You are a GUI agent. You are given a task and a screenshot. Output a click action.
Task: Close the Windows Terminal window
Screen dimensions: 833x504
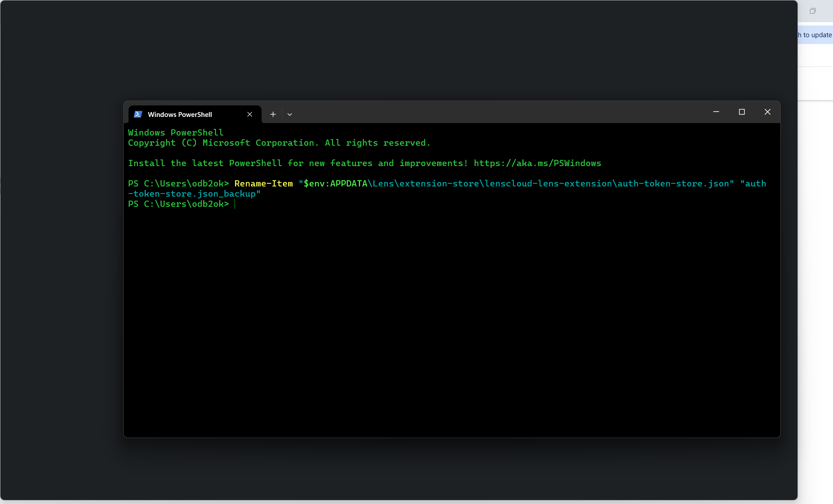coord(767,112)
